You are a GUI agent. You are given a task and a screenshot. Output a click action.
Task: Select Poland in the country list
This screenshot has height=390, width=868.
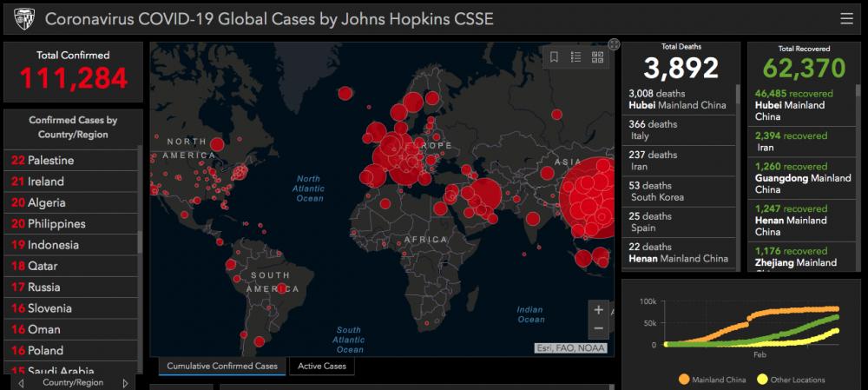(x=71, y=350)
